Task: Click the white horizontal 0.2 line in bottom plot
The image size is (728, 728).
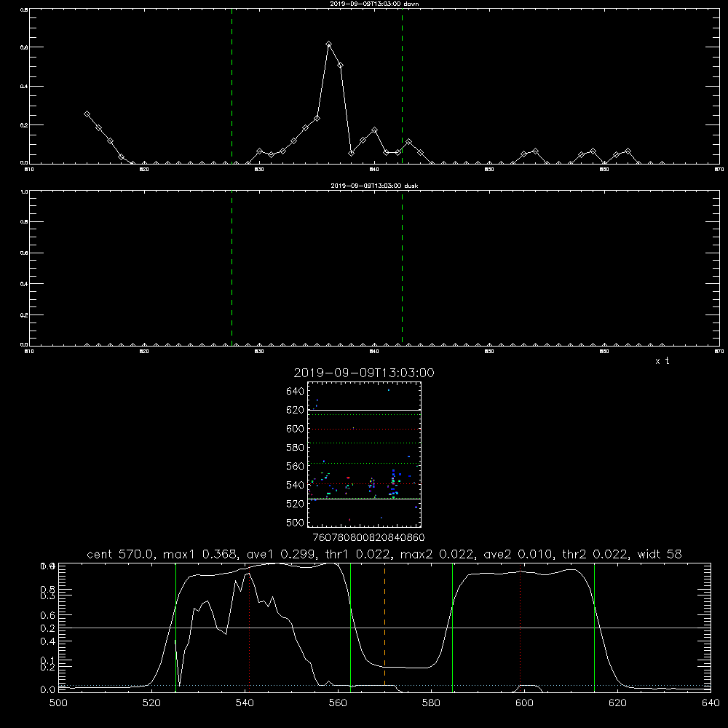Action: click(384, 628)
